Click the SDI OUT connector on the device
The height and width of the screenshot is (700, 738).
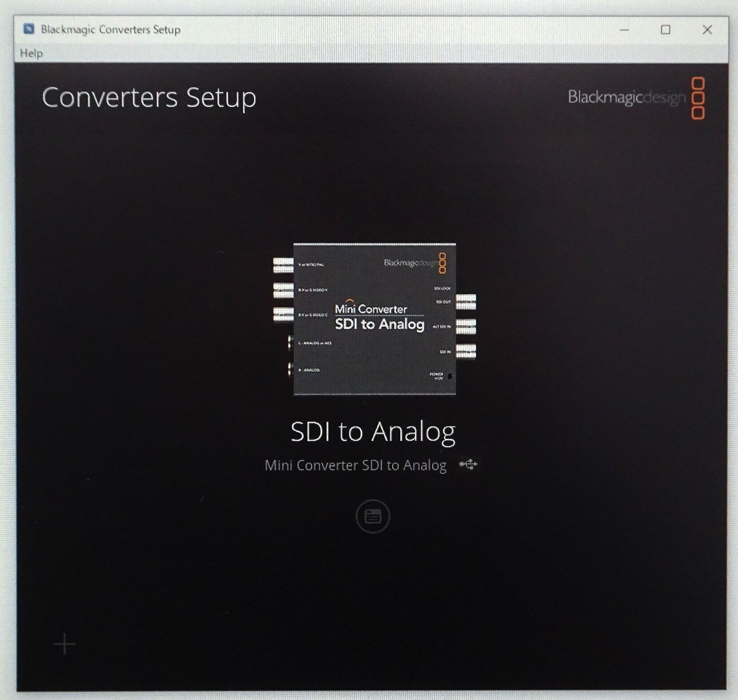pos(466,302)
